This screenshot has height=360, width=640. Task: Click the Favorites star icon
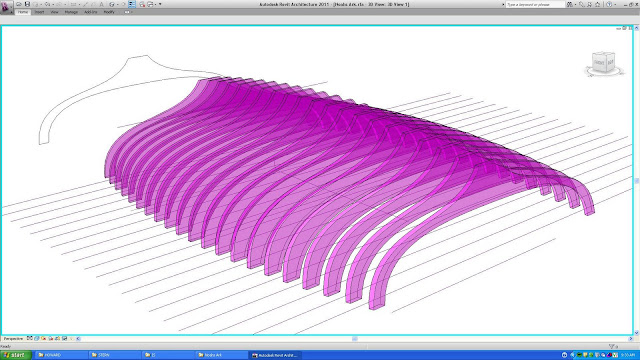[598, 4]
